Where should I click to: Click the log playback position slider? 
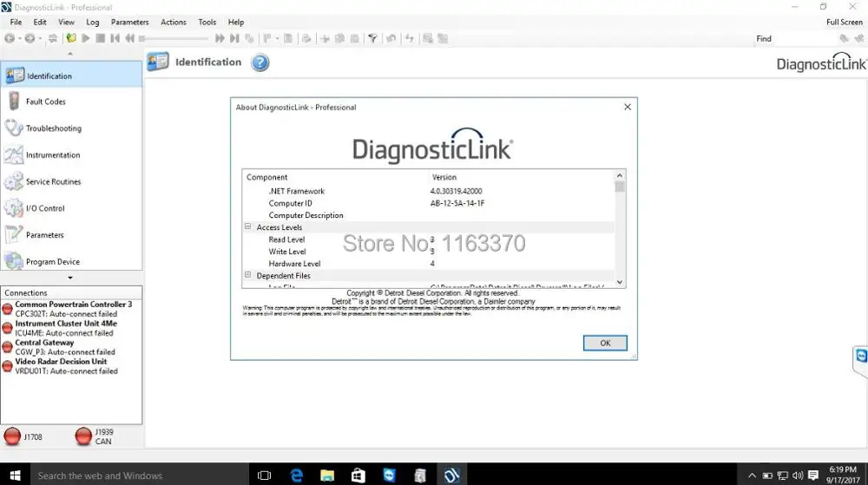(174, 39)
